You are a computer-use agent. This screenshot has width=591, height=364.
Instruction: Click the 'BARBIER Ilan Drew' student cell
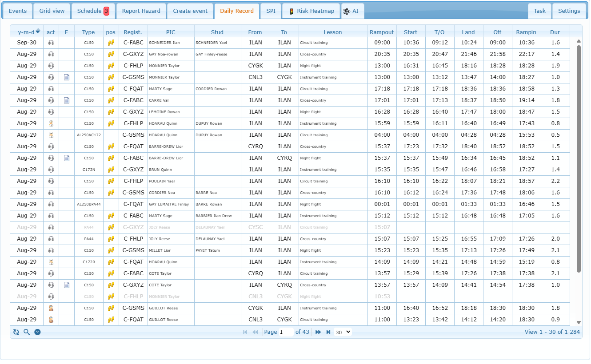pyautogui.click(x=218, y=216)
